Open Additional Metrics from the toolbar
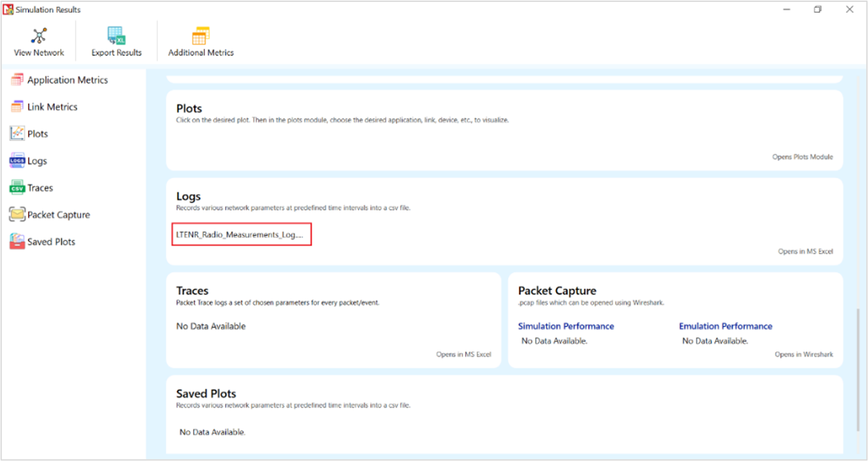Viewport: 868px width, 461px height. coord(201,36)
